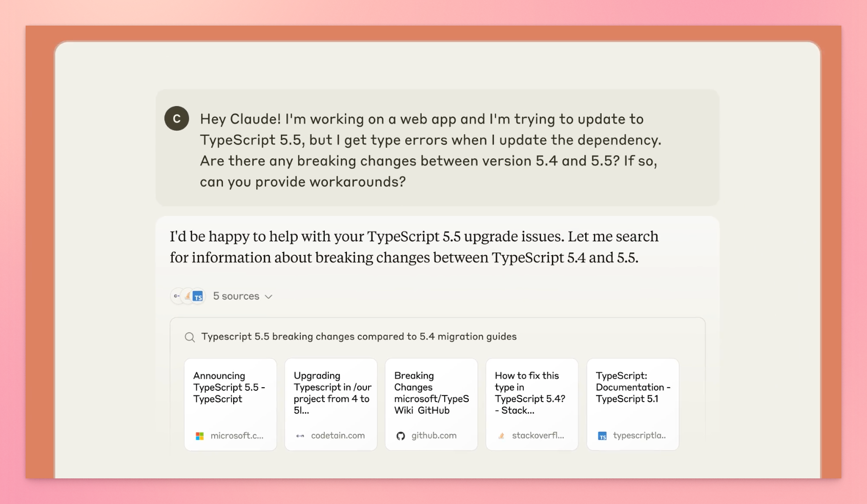Click the Microsoft logo icon on first card
The image size is (867, 504).
(x=200, y=436)
